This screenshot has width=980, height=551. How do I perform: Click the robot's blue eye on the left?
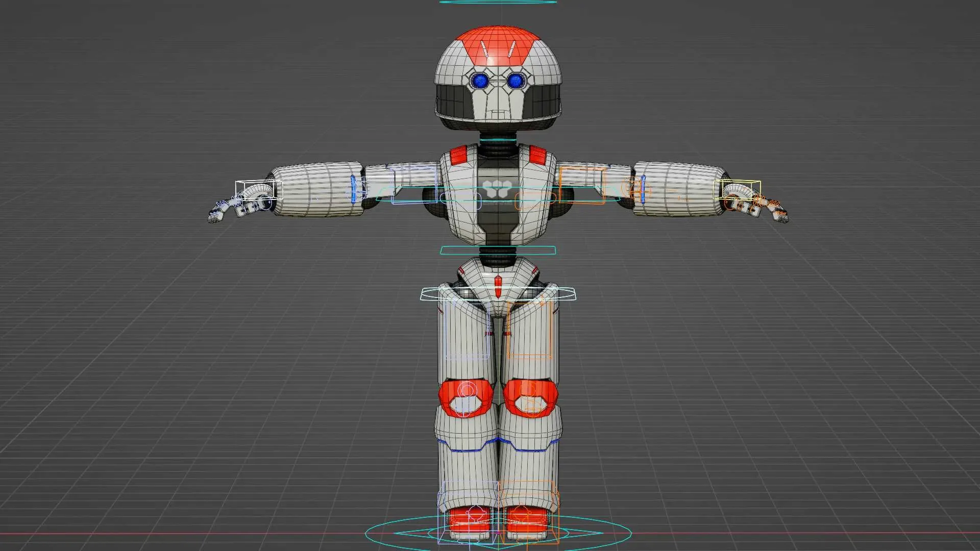pyautogui.click(x=480, y=81)
